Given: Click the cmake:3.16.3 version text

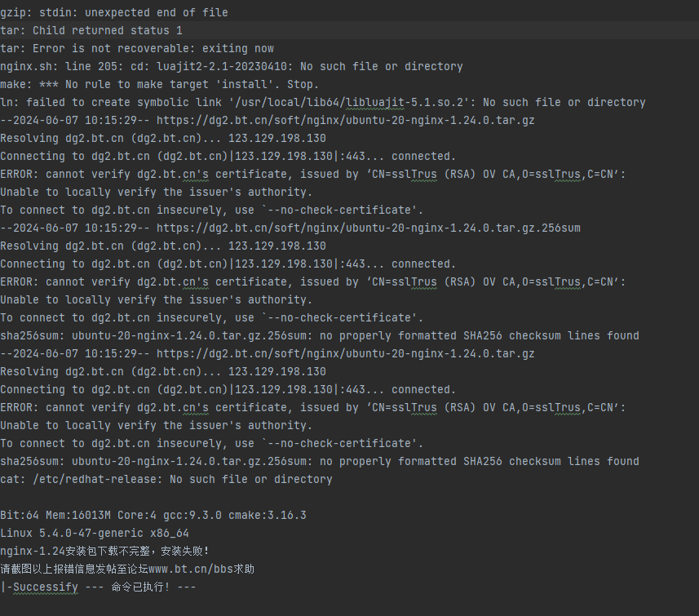Looking at the screenshot, I should point(268,515).
